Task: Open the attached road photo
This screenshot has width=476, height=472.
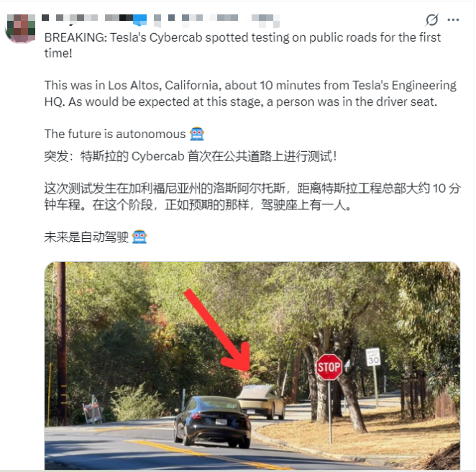Action: pos(252,366)
